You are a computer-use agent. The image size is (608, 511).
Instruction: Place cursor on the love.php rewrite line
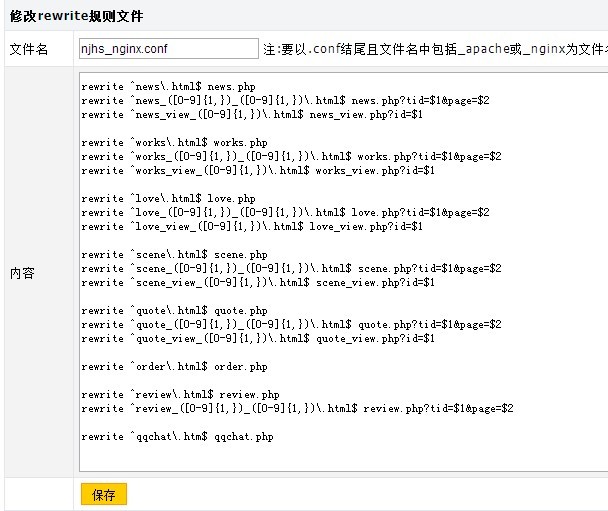168,199
